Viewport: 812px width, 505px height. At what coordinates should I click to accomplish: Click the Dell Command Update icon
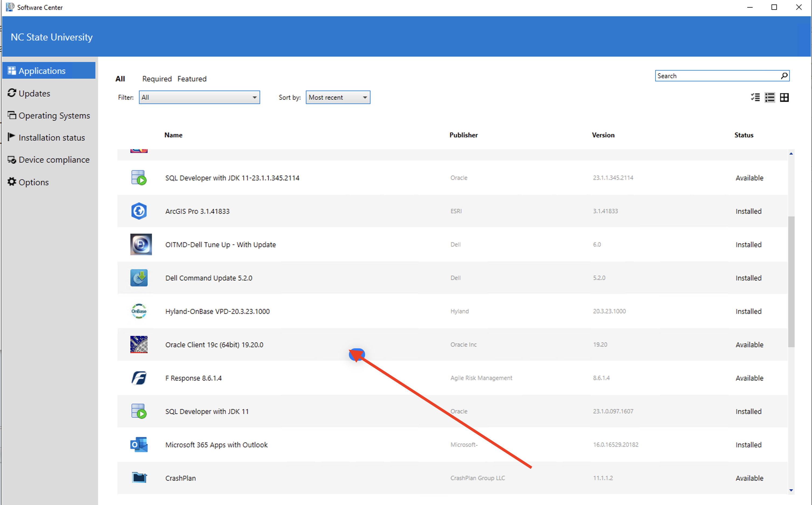(x=139, y=278)
